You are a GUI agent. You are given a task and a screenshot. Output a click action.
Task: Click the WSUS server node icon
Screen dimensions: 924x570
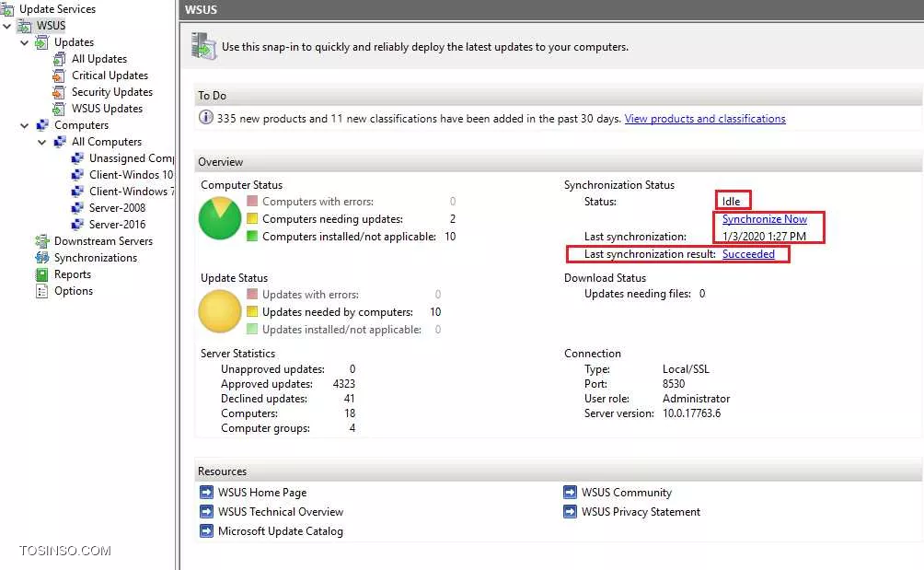pyautogui.click(x=24, y=26)
